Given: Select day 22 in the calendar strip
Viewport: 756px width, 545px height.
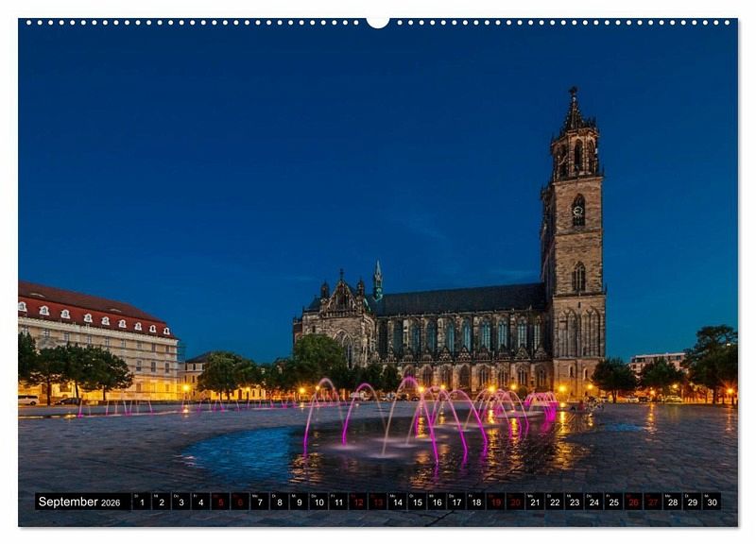Looking at the screenshot, I should pyautogui.click(x=555, y=502).
